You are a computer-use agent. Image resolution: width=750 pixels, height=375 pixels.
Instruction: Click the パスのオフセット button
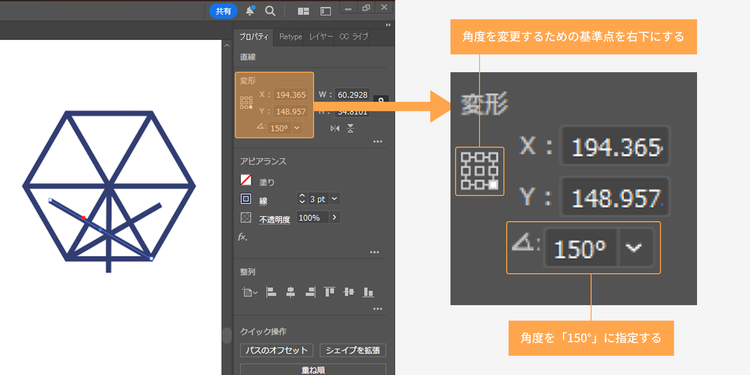(276, 350)
